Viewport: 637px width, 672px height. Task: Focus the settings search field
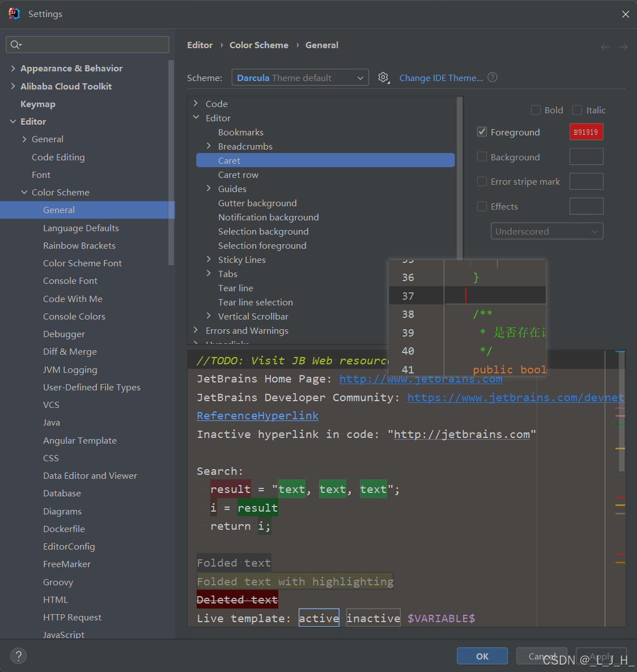[x=87, y=45]
